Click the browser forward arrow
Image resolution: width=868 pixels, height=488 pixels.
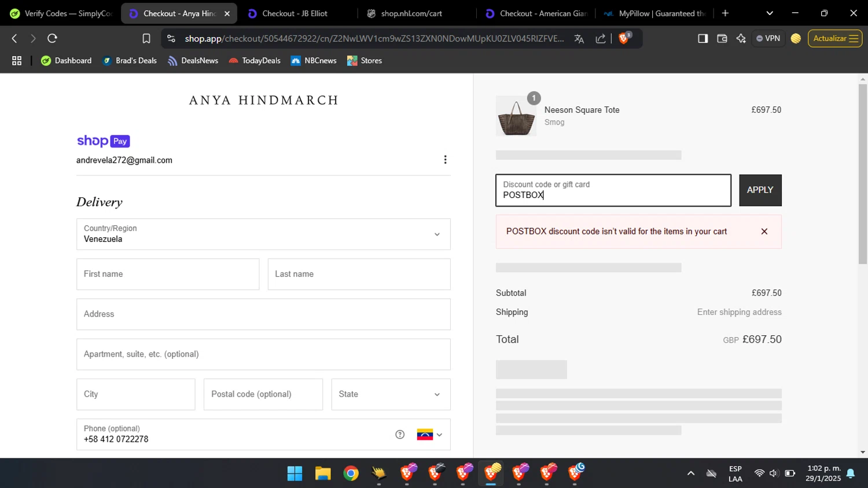point(33,39)
